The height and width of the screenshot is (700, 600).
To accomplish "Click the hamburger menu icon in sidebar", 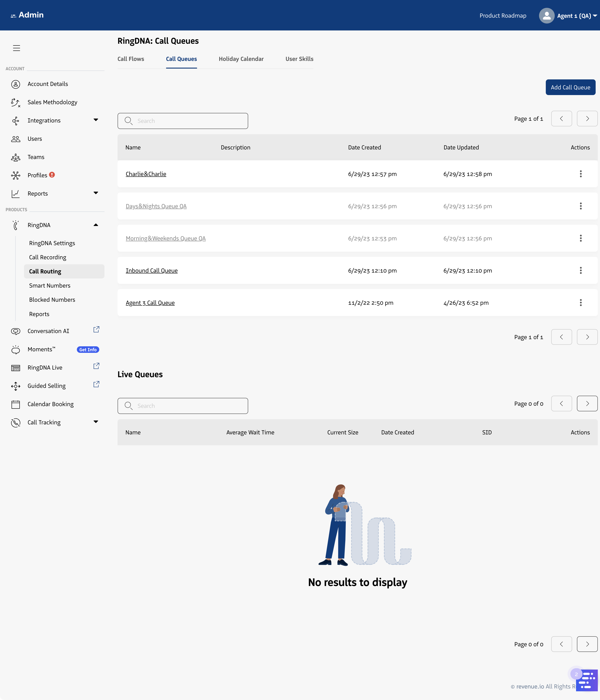I will click(x=17, y=48).
